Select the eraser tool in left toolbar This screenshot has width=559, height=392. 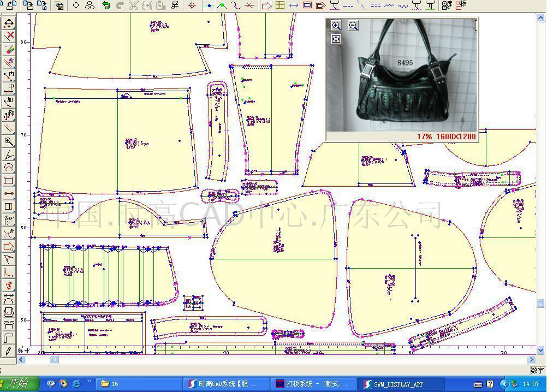(x=9, y=49)
